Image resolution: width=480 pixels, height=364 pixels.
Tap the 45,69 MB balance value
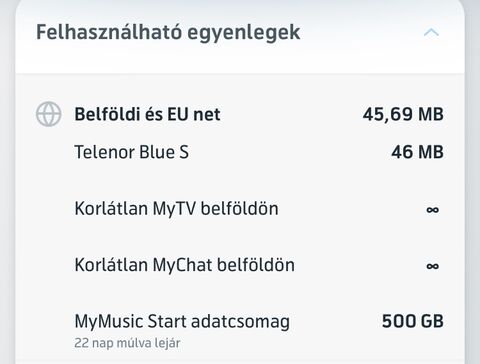(x=403, y=114)
